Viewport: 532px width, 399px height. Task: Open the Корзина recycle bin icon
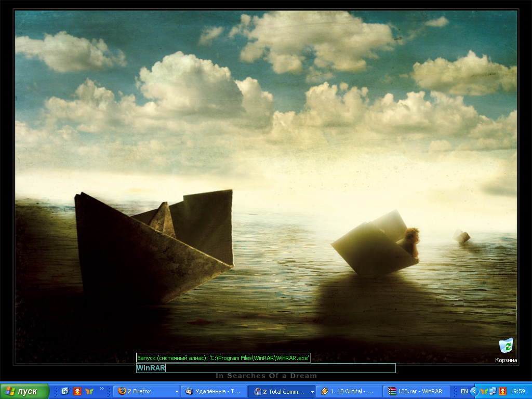(506, 346)
